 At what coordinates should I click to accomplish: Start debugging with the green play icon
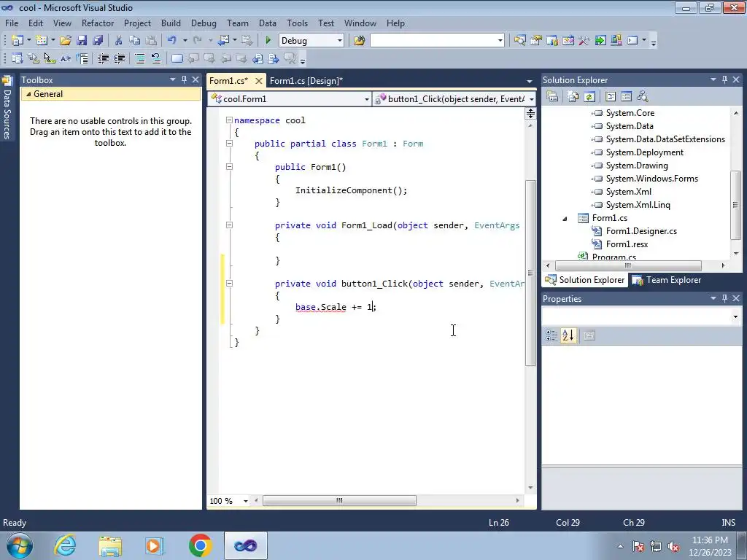(268, 41)
